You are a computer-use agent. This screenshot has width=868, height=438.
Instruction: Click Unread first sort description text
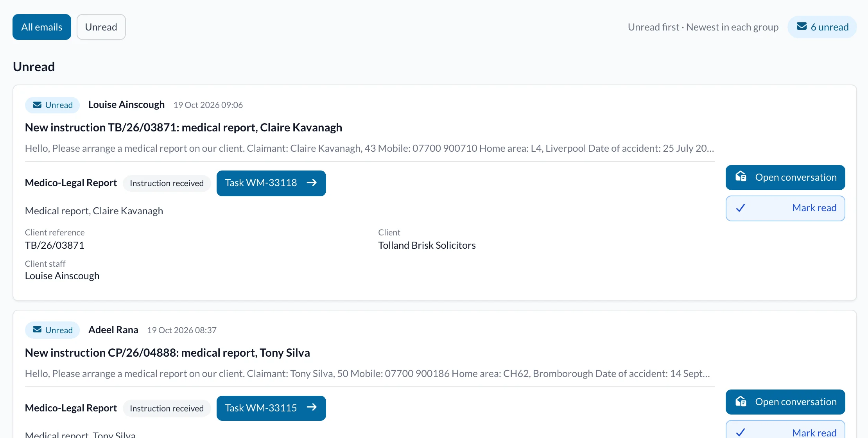[x=703, y=27]
